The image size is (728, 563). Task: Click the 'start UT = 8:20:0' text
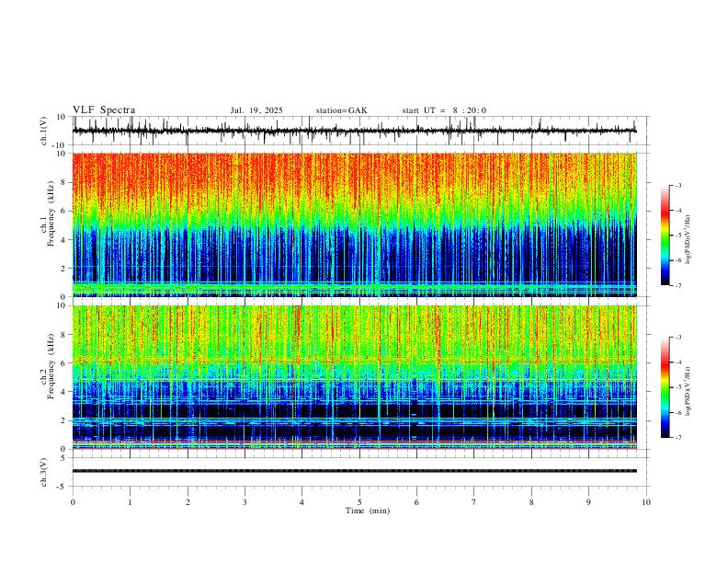(x=444, y=110)
